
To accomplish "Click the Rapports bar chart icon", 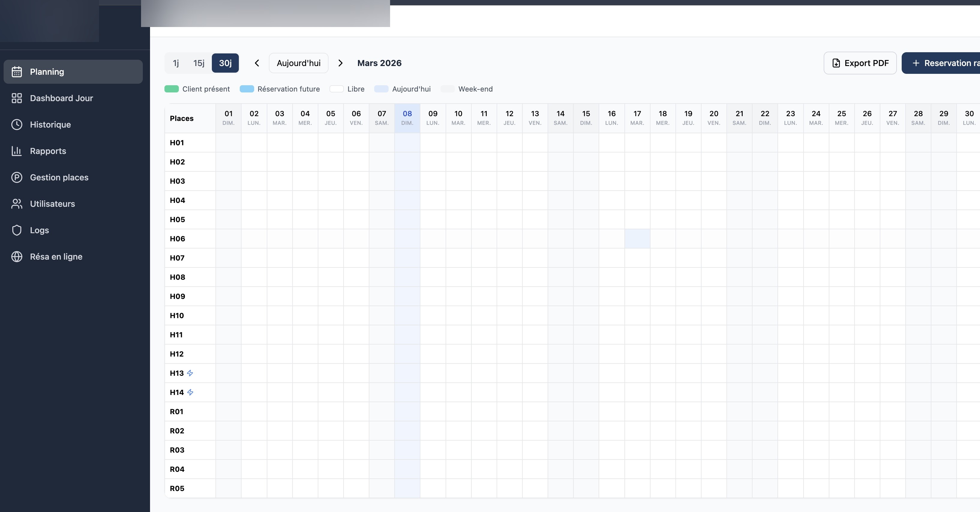I will (x=17, y=151).
